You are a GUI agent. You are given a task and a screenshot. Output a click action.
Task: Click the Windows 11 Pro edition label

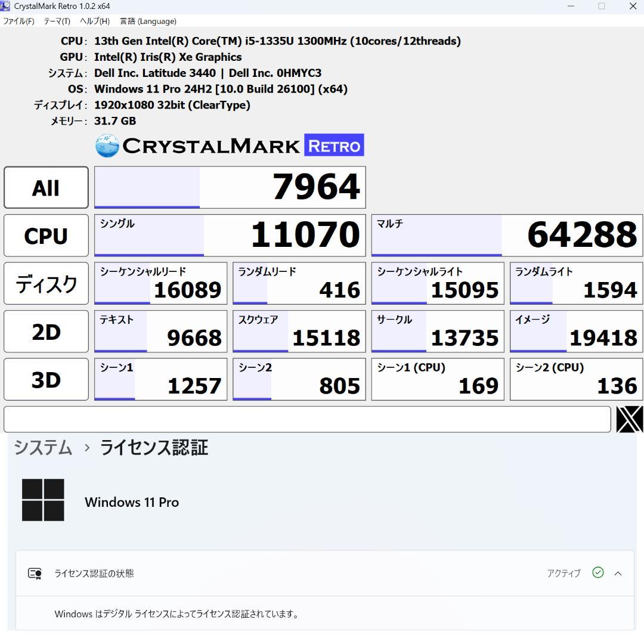pos(132,502)
